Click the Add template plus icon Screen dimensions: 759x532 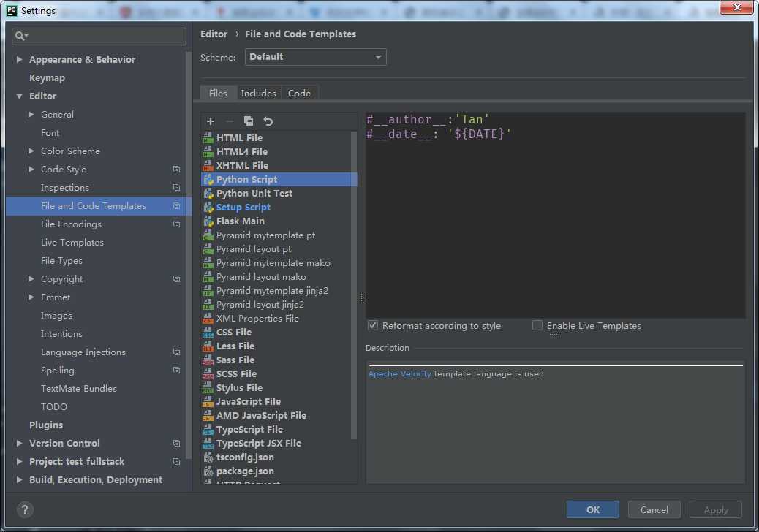pyautogui.click(x=211, y=121)
